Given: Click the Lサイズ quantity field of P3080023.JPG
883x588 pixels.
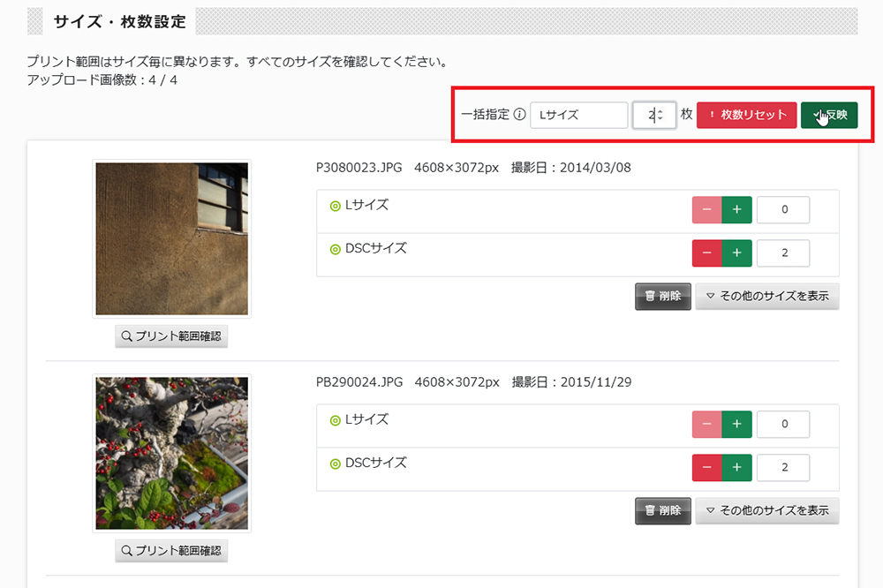Looking at the screenshot, I should [783, 209].
